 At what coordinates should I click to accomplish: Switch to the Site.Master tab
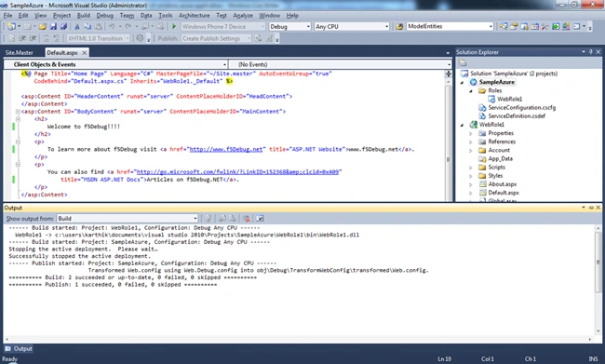pos(19,52)
